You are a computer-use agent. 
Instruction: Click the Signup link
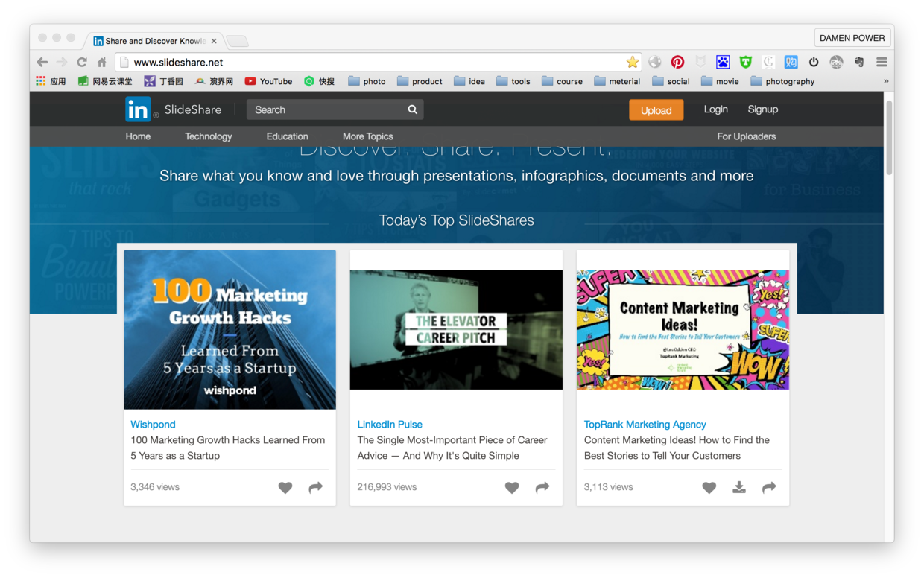point(763,109)
